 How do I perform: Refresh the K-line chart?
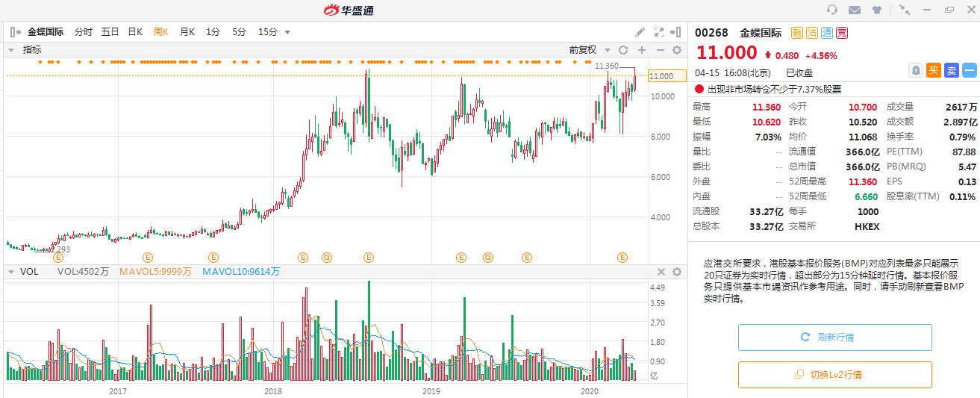coord(622,50)
